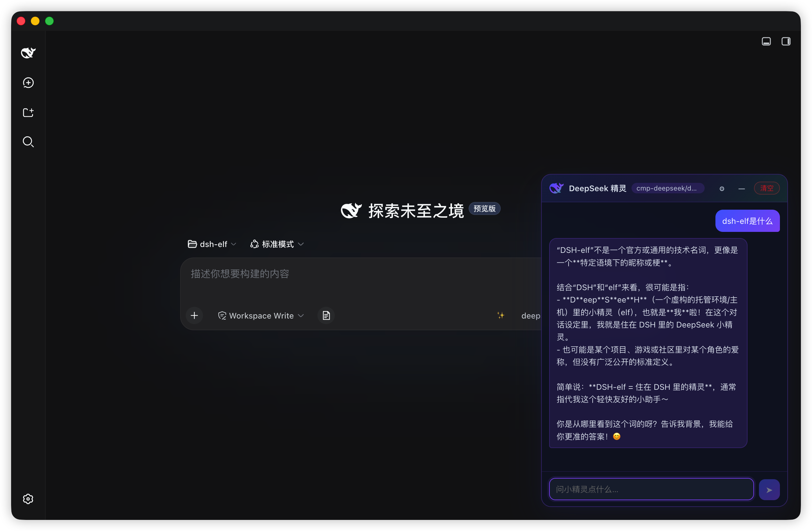Minimize the DeepSeek 精灵 chat panel
The height and width of the screenshot is (531, 812).
(x=741, y=189)
